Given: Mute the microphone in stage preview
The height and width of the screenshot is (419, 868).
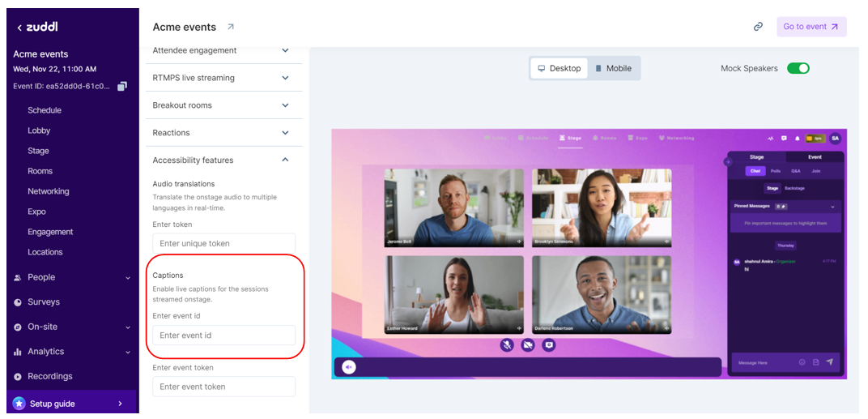Looking at the screenshot, I should point(507,345).
